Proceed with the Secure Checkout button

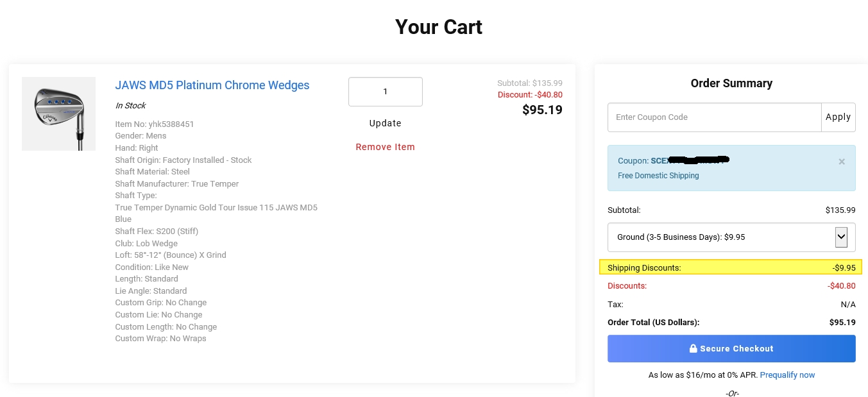731,349
